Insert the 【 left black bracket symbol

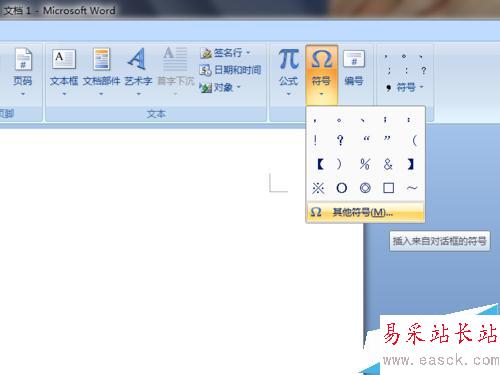pyautogui.click(x=321, y=164)
